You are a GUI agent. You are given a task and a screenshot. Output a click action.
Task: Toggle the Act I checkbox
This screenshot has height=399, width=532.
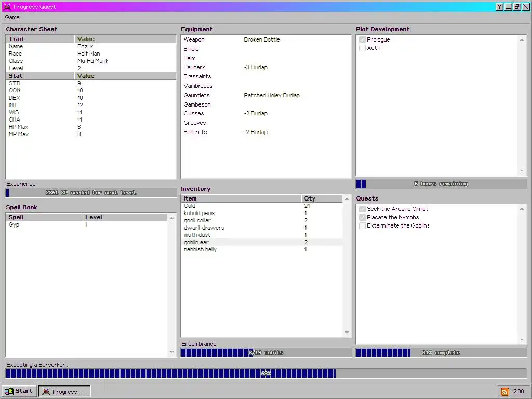[x=362, y=48]
